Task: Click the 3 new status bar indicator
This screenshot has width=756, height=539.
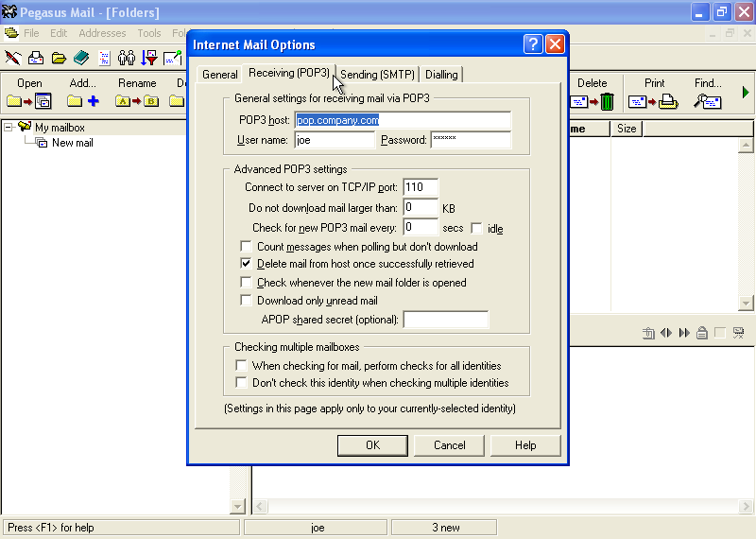Action: [444, 528]
